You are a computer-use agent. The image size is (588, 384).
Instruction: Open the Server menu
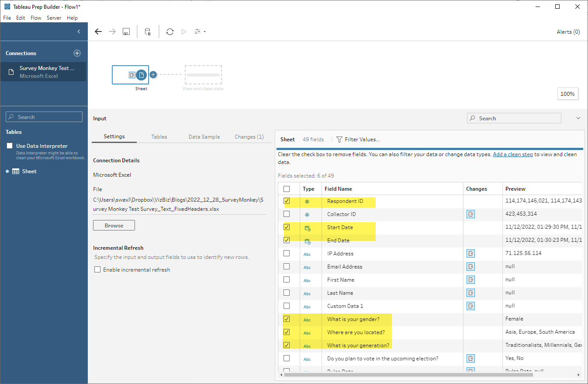(54, 18)
